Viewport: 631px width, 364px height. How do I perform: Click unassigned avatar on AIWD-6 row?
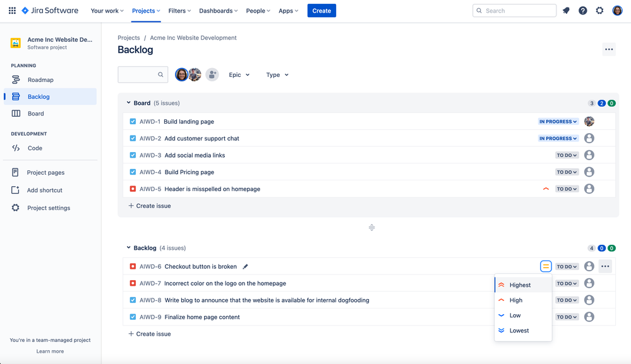(x=589, y=266)
